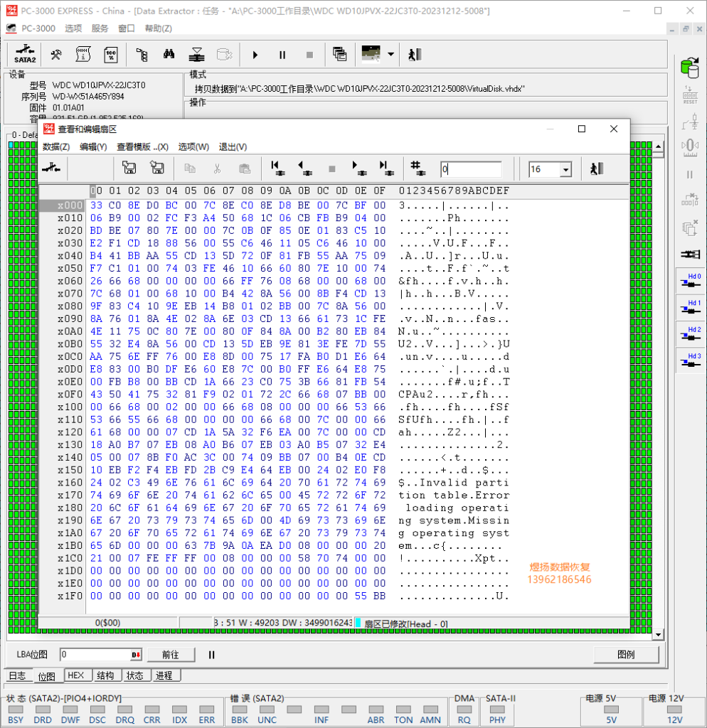Select head Hd 1 in right sidebar

691,308
